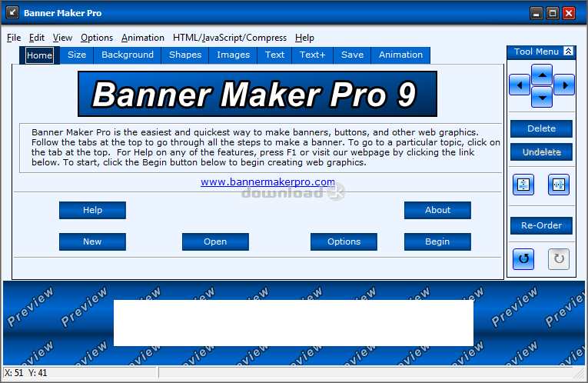The height and width of the screenshot is (383, 588).
Task: Click the About button
Action: point(437,210)
